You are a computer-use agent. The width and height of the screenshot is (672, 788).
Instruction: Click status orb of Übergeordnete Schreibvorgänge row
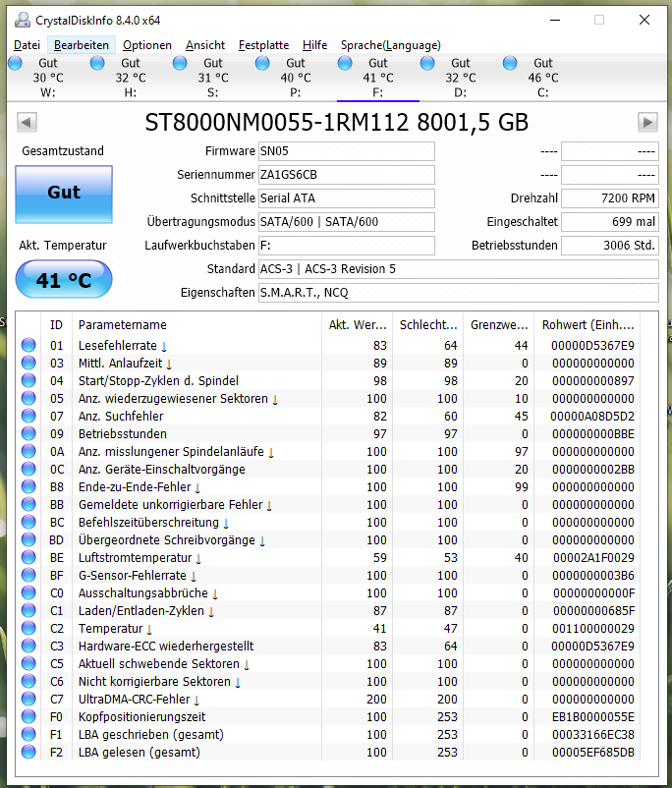tap(28, 539)
